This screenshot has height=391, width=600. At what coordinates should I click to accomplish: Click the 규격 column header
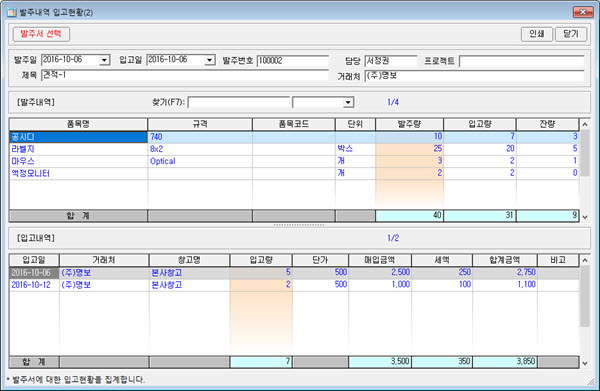(x=200, y=124)
